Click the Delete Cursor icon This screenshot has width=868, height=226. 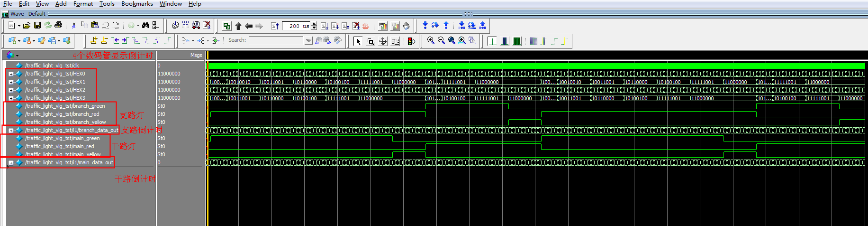[104, 41]
